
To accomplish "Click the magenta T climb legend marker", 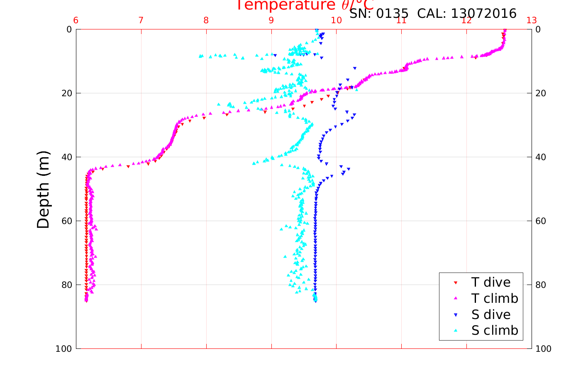I will coord(455,298).
